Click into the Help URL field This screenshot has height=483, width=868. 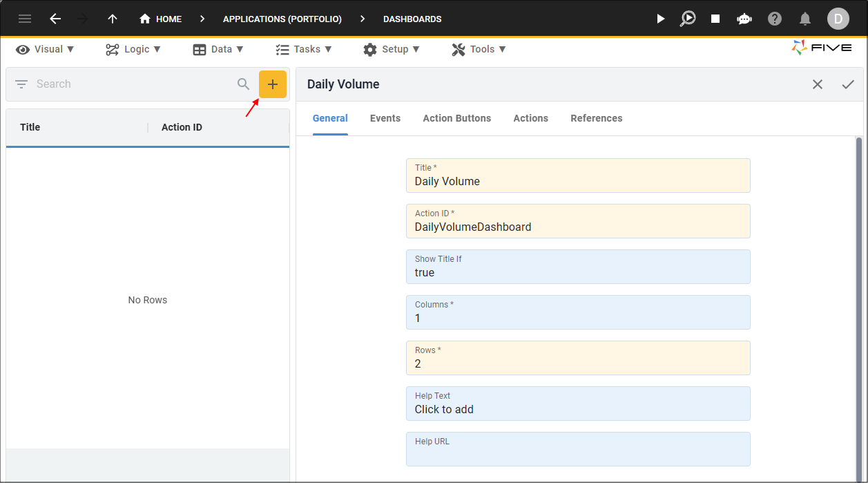(578, 449)
